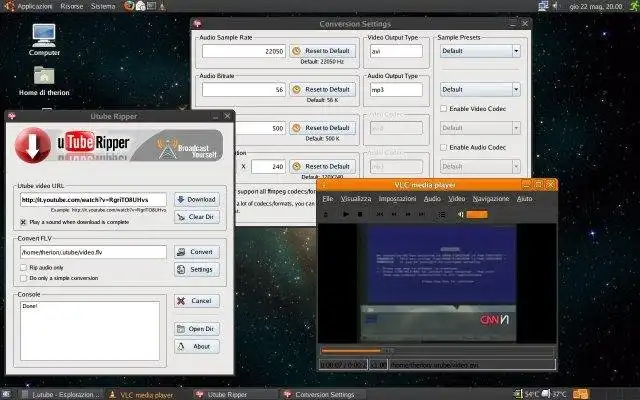Click the Download button in Utube Ripper
The image size is (640, 400).
pos(197,199)
